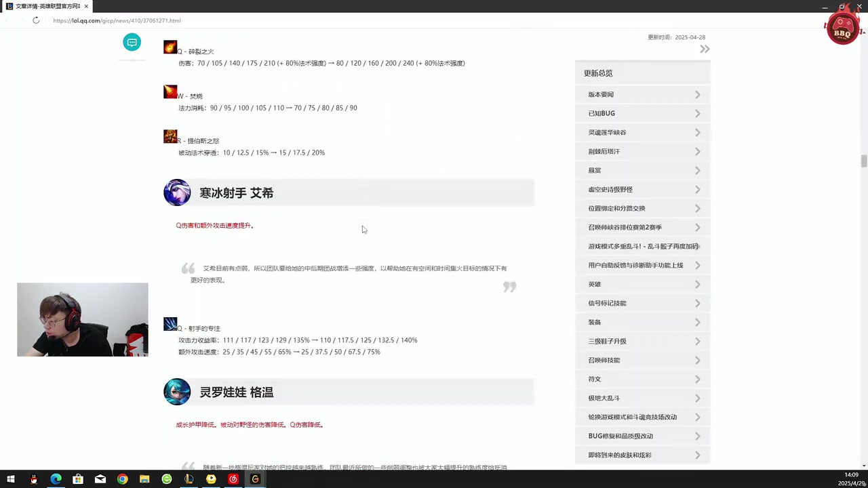
Task: Click Brand's W 焚烧 ability icon
Action: pyautogui.click(x=170, y=91)
